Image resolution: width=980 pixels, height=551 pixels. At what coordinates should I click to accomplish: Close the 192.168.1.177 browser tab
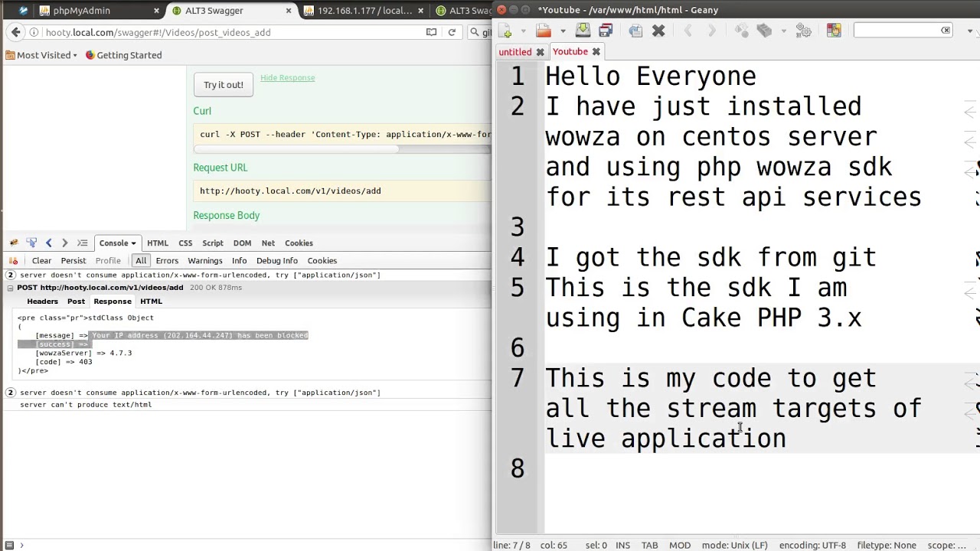(x=421, y=11)
